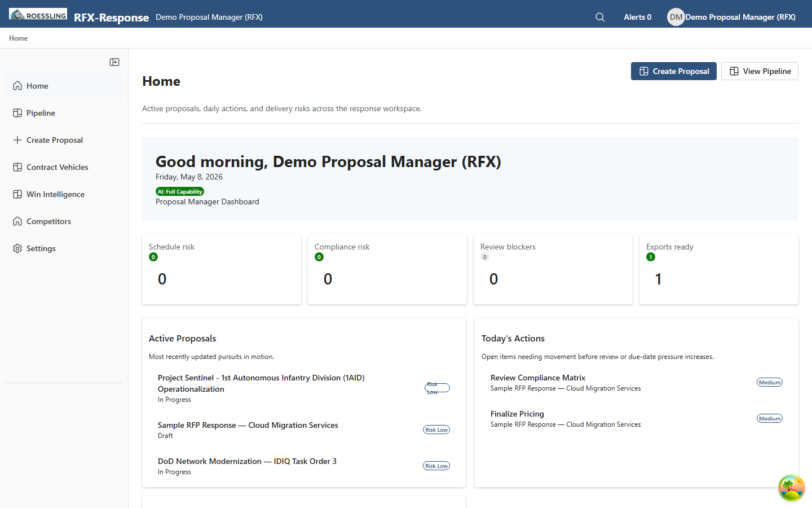
Task: Click the Win Intelligence sidebar icon
Action: pyautogui.click(x=17, y=194)
